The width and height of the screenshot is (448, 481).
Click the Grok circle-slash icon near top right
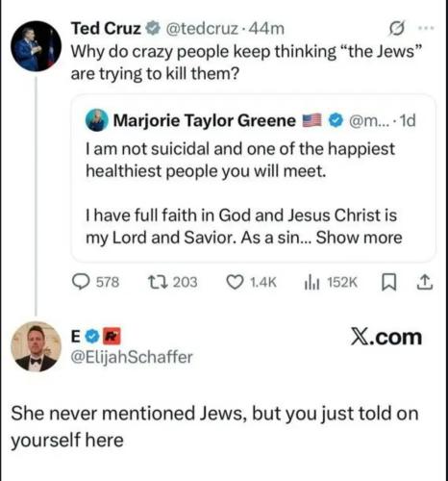click(x=396, y=28)
